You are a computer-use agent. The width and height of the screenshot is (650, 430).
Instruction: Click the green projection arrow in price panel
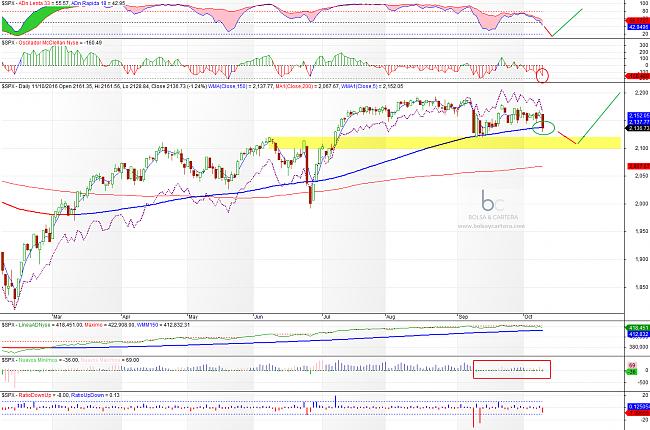(600, 117)
